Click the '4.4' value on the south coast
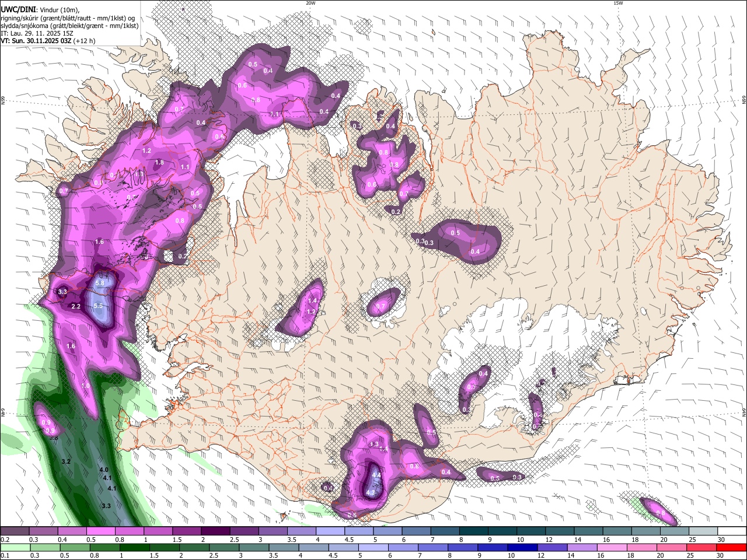 [376, 475]
